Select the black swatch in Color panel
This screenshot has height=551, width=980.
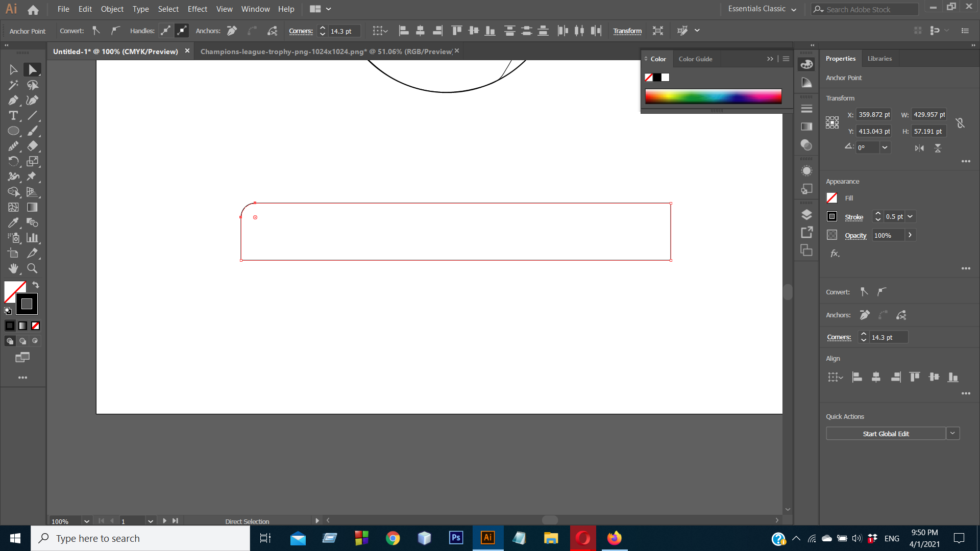click(x=657, y=78)
